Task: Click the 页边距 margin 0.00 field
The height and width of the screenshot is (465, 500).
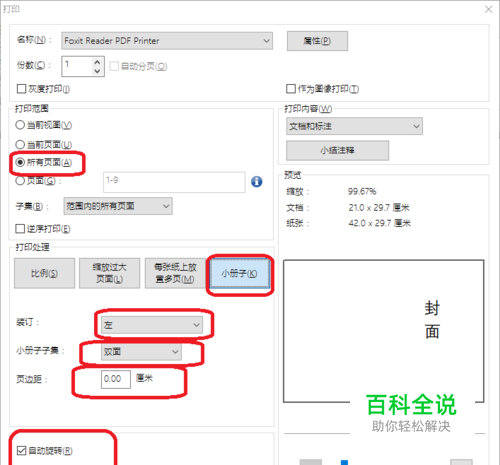Action: 116,379
